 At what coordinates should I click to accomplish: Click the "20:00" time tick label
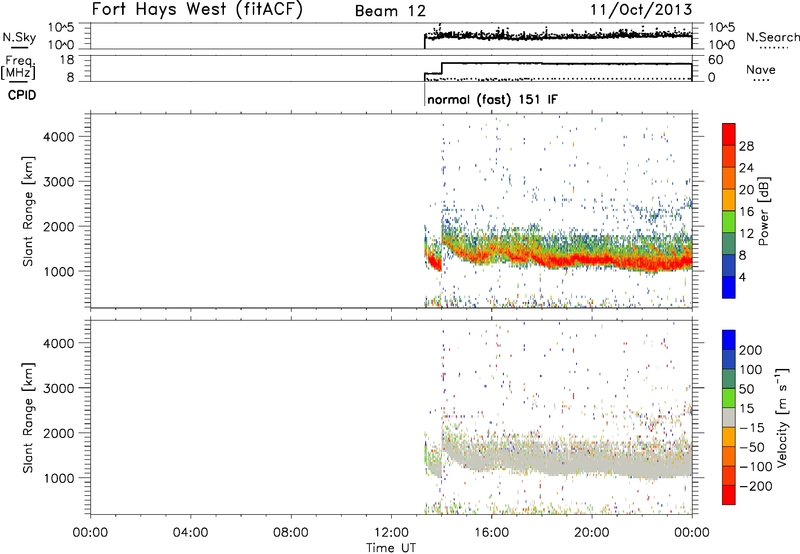[x=592, y=533]
